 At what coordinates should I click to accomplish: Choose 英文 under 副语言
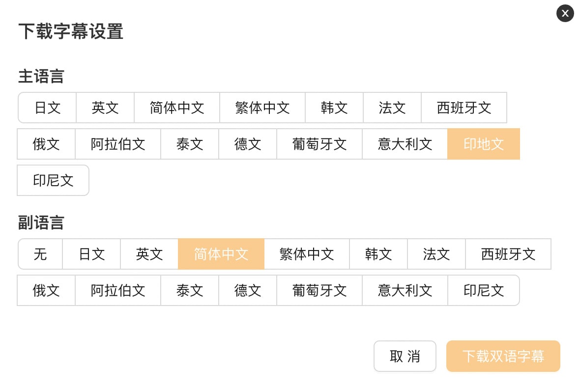tap(149, 254)
